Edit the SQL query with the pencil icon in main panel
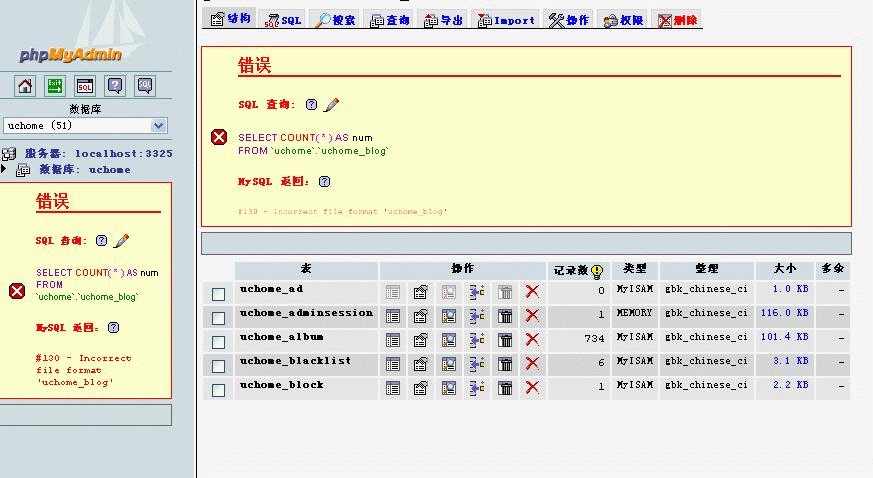873x478 pixels. (x=331, y=105)
